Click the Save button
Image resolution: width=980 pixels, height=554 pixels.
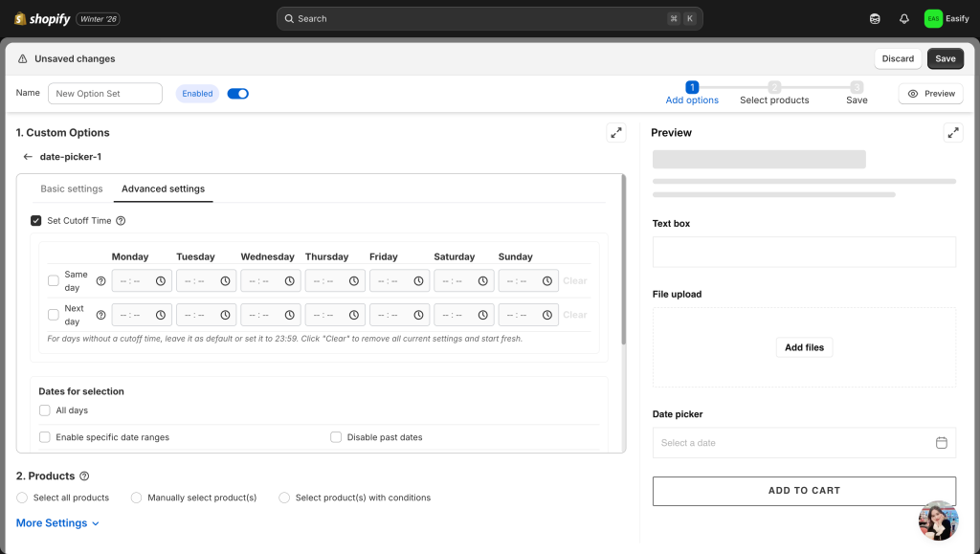[x=945, y=58]
